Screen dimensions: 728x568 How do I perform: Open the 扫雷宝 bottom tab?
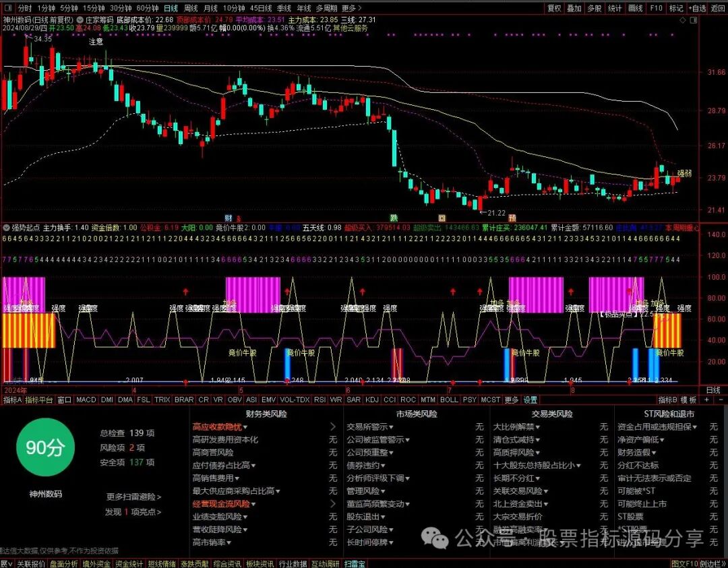point(355,564)
